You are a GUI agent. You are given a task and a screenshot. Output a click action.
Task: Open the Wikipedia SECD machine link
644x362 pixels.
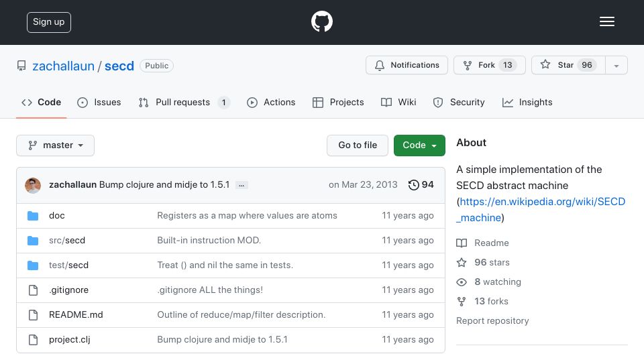tap(541, 210)
